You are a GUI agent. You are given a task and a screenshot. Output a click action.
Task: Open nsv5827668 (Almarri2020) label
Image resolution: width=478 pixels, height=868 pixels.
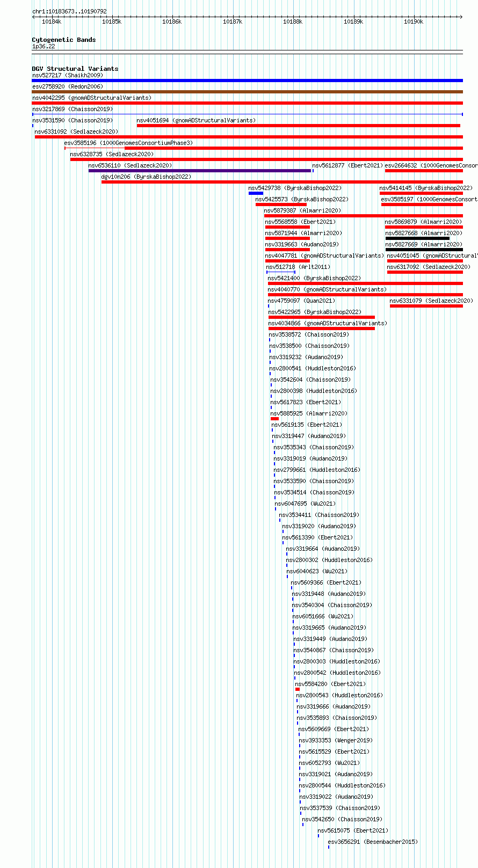click(424, 233)
